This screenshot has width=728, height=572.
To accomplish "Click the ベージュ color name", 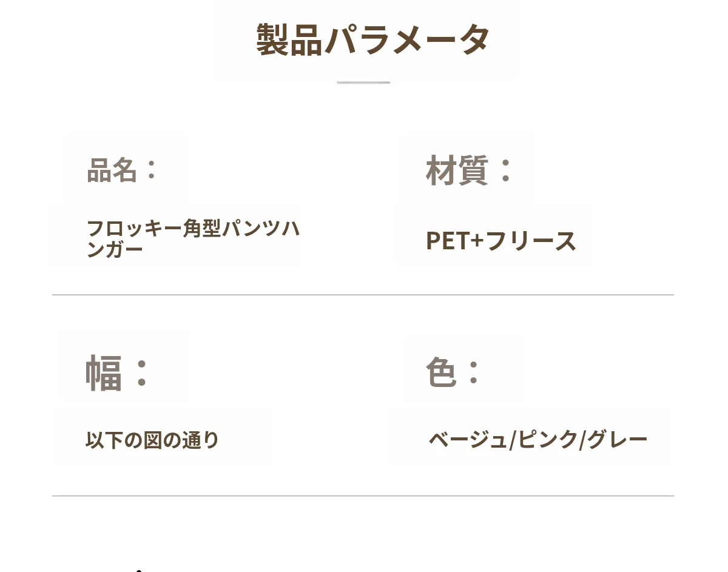I will pyautogui.click(x=467, y=439).
